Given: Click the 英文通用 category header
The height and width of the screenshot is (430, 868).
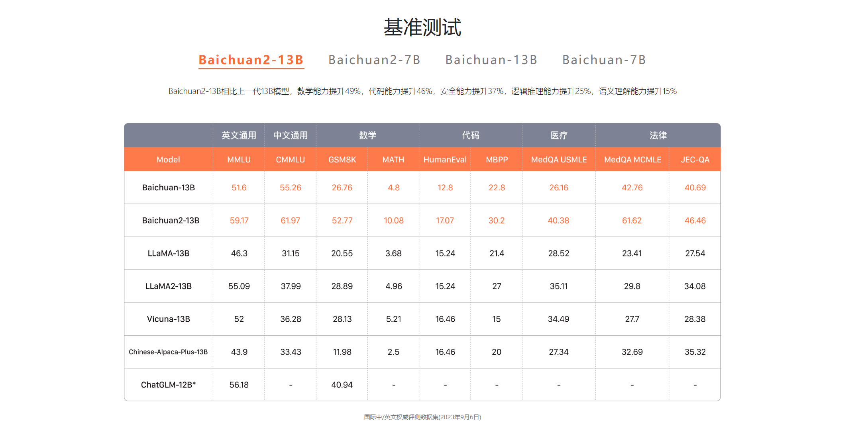Looking at the screenshot, I should point(239,135).
